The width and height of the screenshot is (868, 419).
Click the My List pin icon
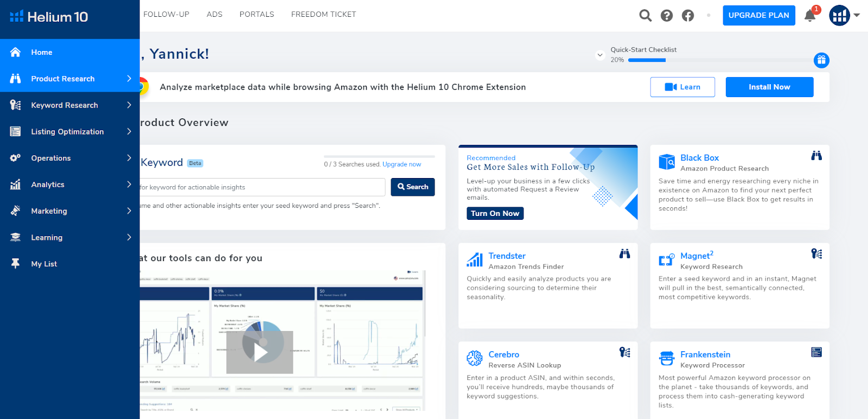tap(15, 264)
